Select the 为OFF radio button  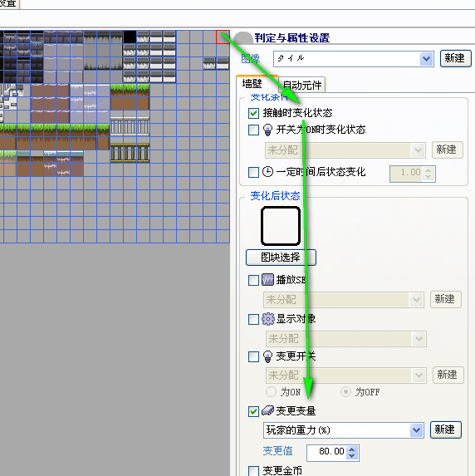[x=345, y=391]
